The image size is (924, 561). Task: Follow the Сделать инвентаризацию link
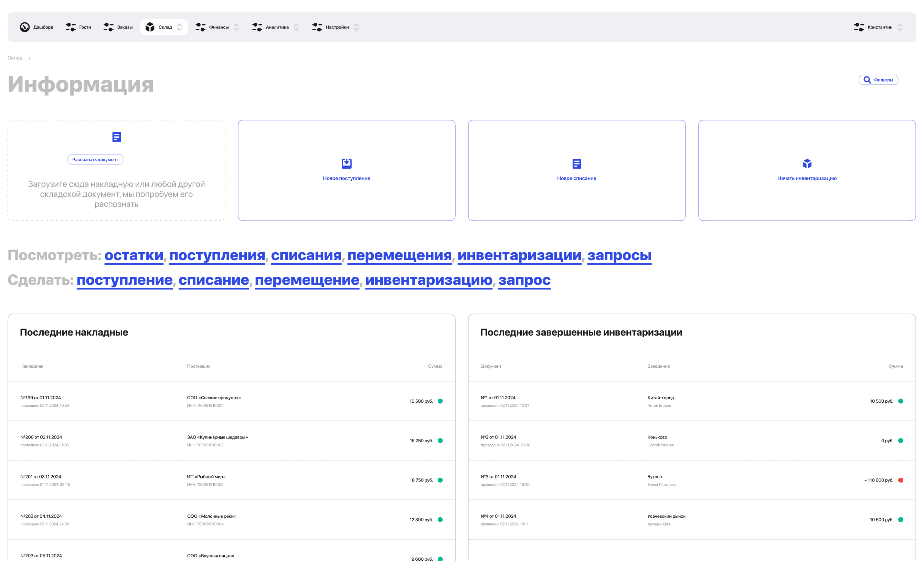pos(429,280)
